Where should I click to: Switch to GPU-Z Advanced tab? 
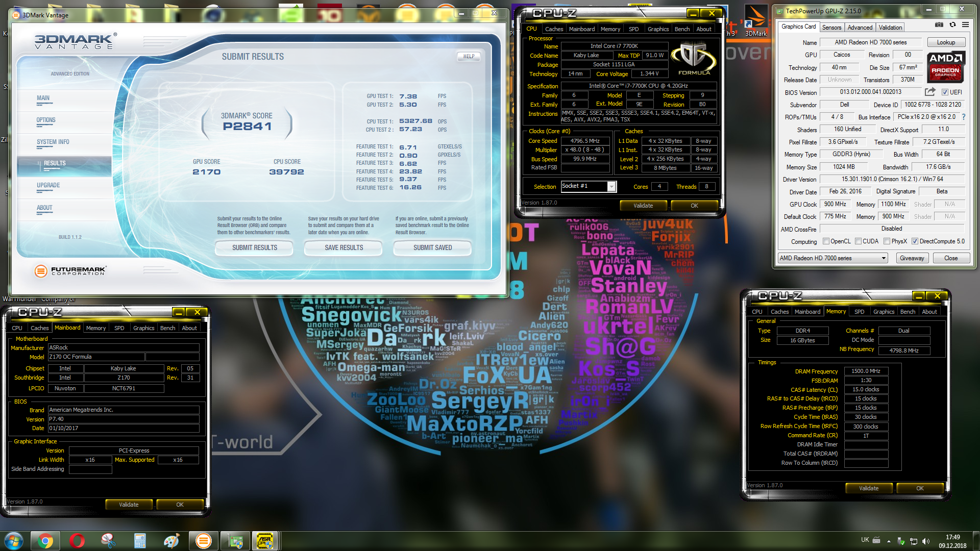(x=860, y=28)
